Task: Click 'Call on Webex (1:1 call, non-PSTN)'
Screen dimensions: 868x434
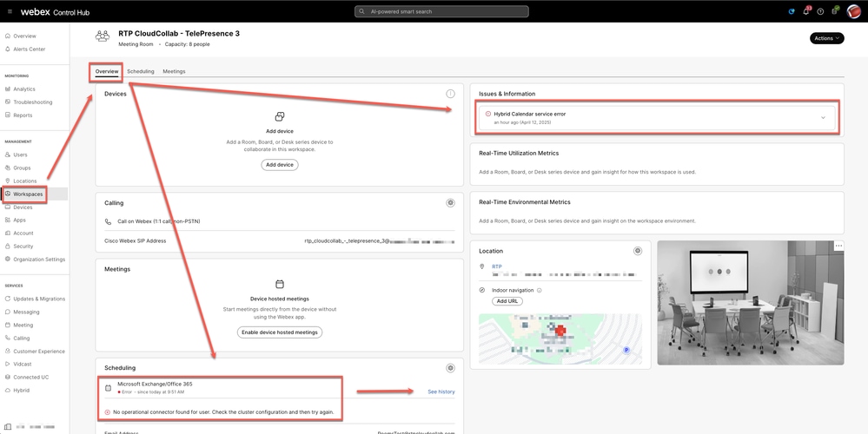Action: [x=159, y=221]
